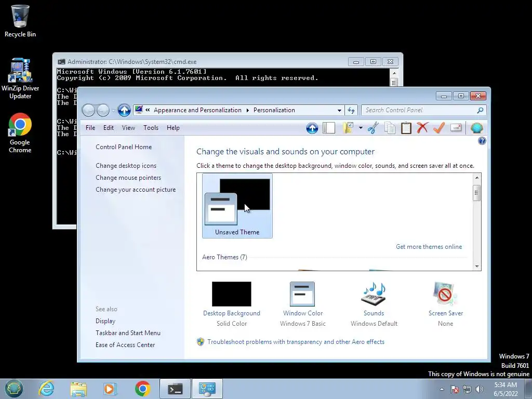This screenshot has height=399, width=532.
Task: Click the Cut scissors icon
Action: (x=373, y=128)
